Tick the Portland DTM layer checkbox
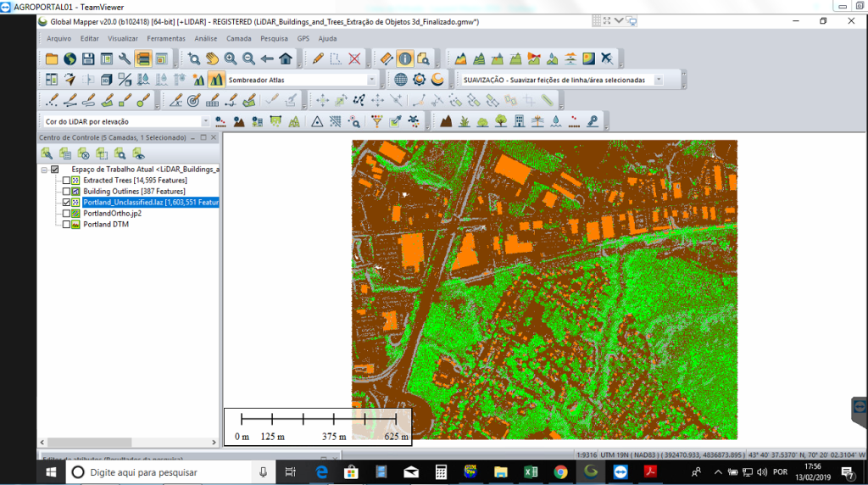The height and width of the screenshot is (485, 868). 67,225
